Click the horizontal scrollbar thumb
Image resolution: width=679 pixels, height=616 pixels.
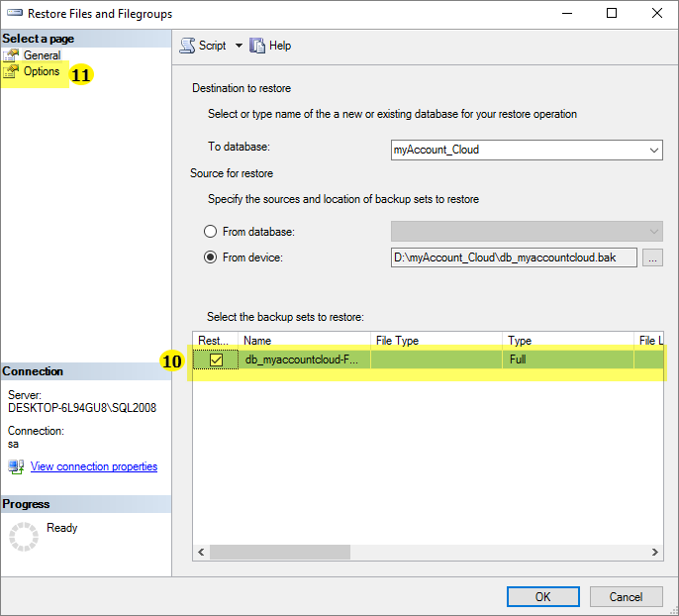pyautogui.click(x=280, y=552)
